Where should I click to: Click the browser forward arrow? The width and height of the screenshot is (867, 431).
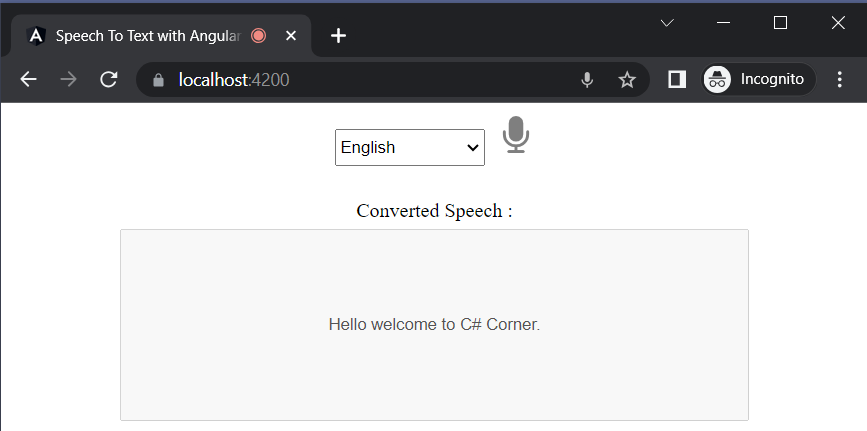pyautogui.click(x=69, y=80)
